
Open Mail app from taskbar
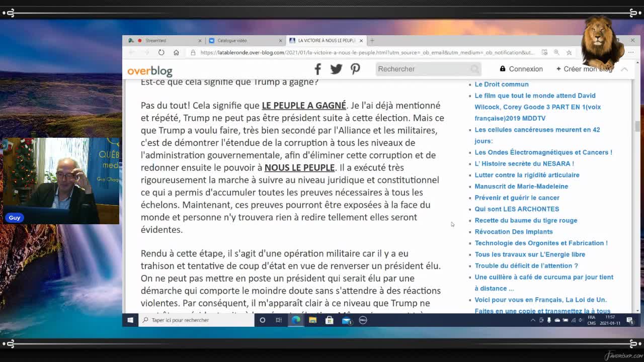[x=347, y=320]
